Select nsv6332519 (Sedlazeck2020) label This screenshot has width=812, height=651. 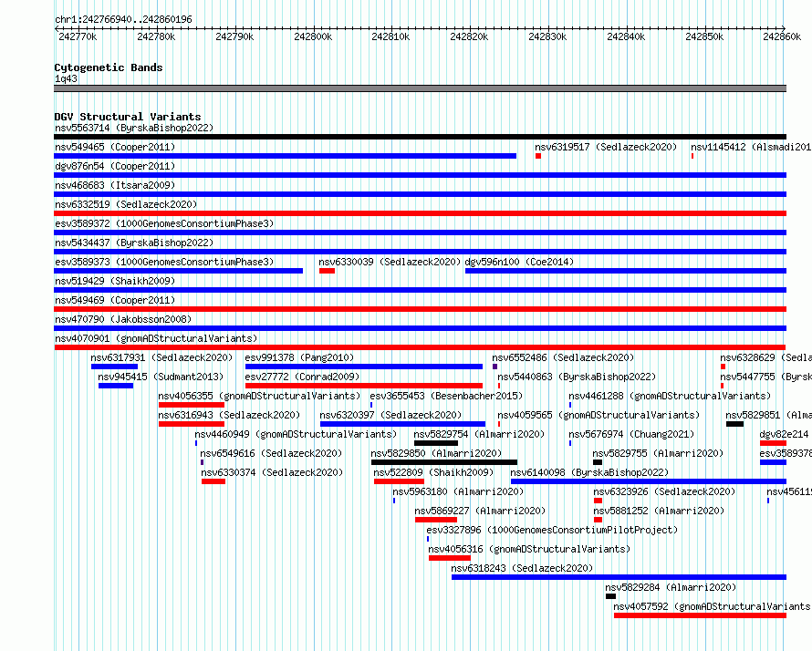(126, 204)
